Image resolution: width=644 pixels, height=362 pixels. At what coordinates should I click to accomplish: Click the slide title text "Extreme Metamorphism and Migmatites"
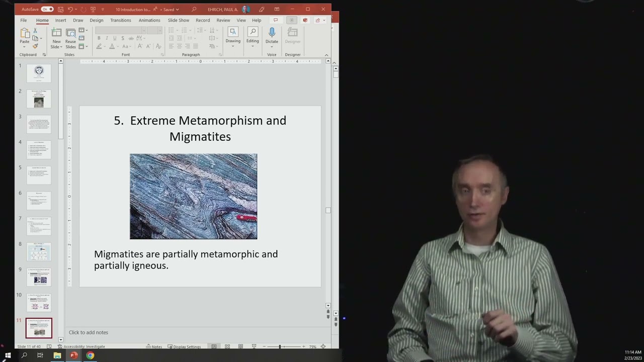(200, 128)
